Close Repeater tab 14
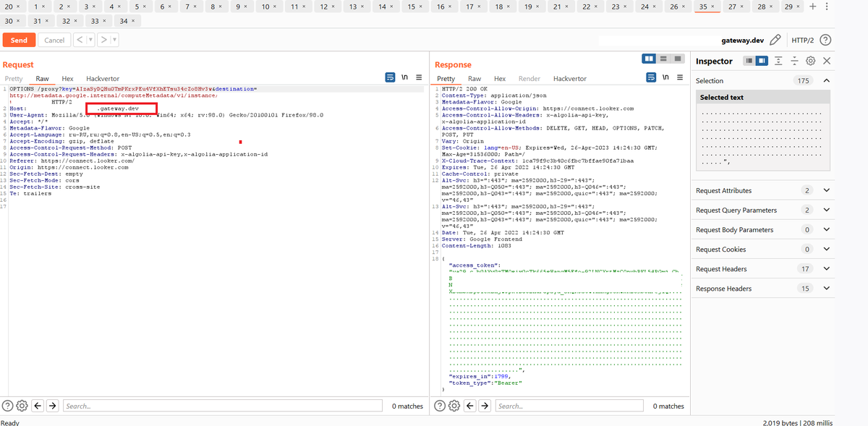Screen dimensions: 868x426 tap(391, 7)
